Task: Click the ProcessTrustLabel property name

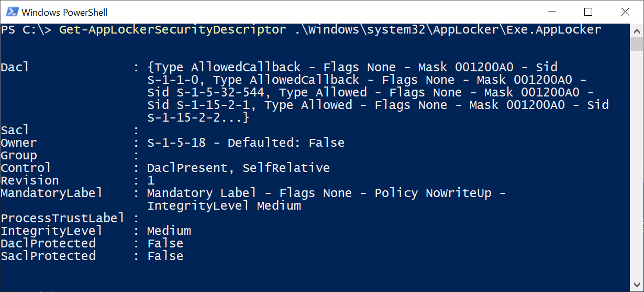Action: coord(63,218)
